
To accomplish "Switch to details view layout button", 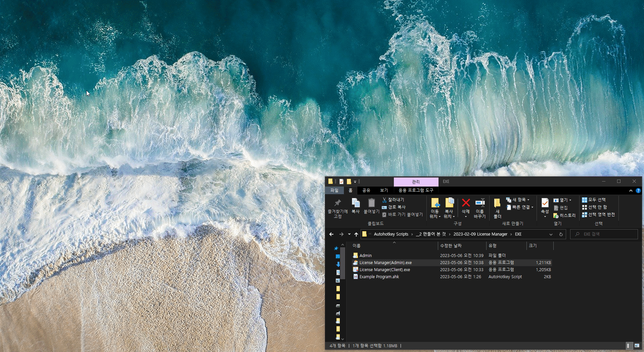I will tap(629, 346).
